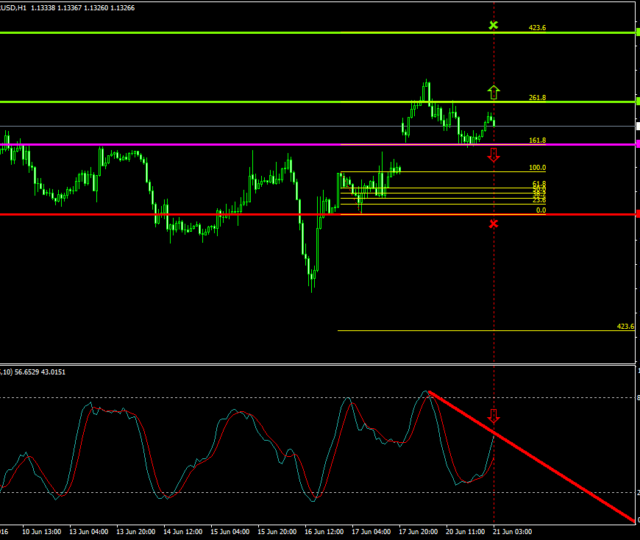
Task: Click the 17 Jun 20:00 time label
Action: tap(420, 532)
